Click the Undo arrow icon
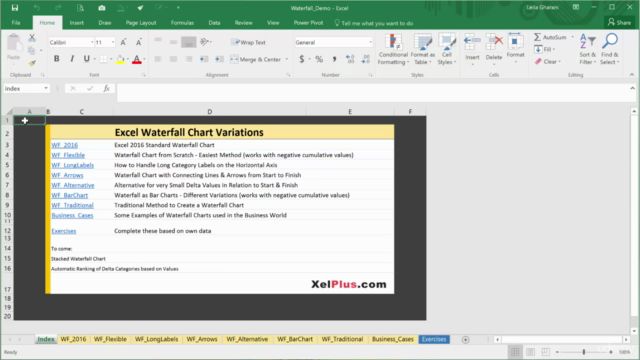 coord(36,8)
